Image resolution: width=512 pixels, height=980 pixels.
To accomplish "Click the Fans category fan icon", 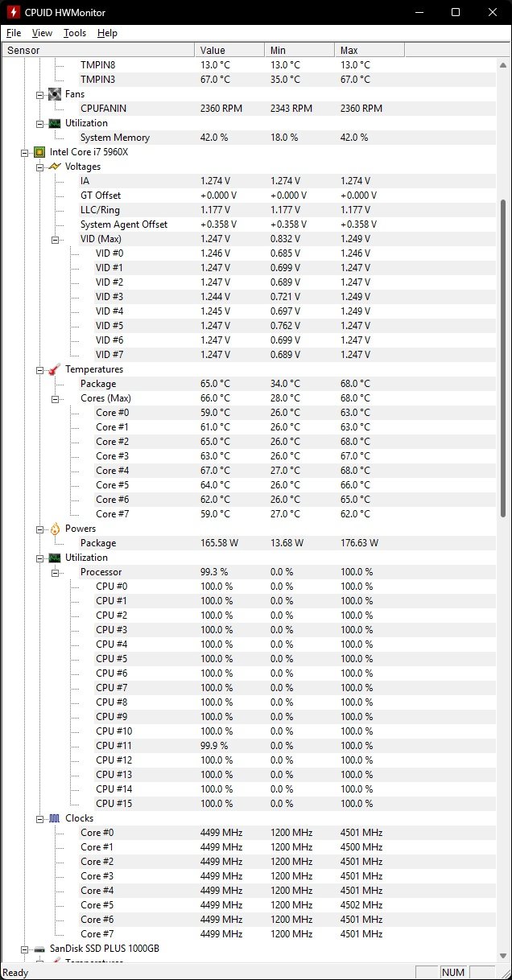I will pos(55,94).
